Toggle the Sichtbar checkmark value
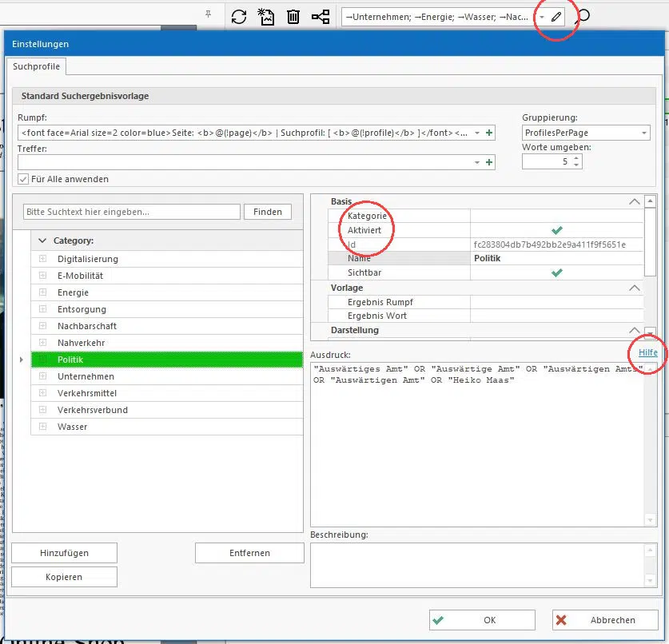Screen dimensions: 669x644 pos(557,272)
